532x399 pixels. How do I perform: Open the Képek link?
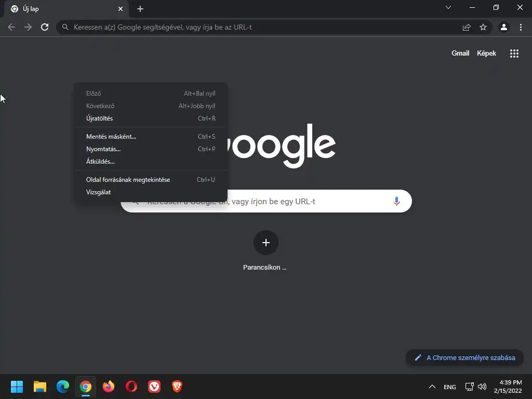pyautogui.click(x=486, y=54)
